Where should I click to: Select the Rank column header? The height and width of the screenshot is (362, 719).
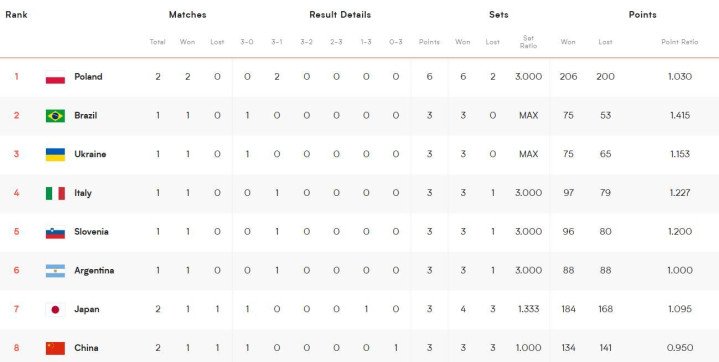[17, 15]
